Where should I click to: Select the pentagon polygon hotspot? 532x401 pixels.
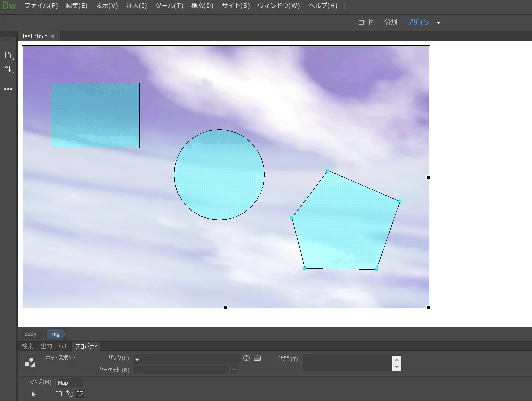(346, 224)
